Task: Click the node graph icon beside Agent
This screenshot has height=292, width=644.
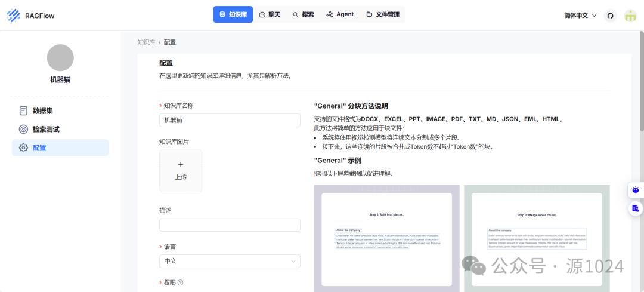Action: tap(329, 14)
